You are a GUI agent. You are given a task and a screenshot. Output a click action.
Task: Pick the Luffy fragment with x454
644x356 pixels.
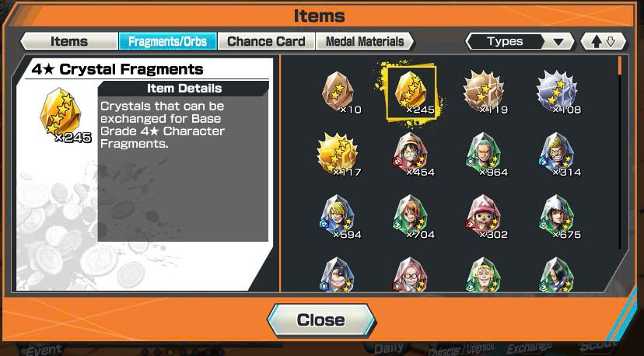tap(411, 155)
